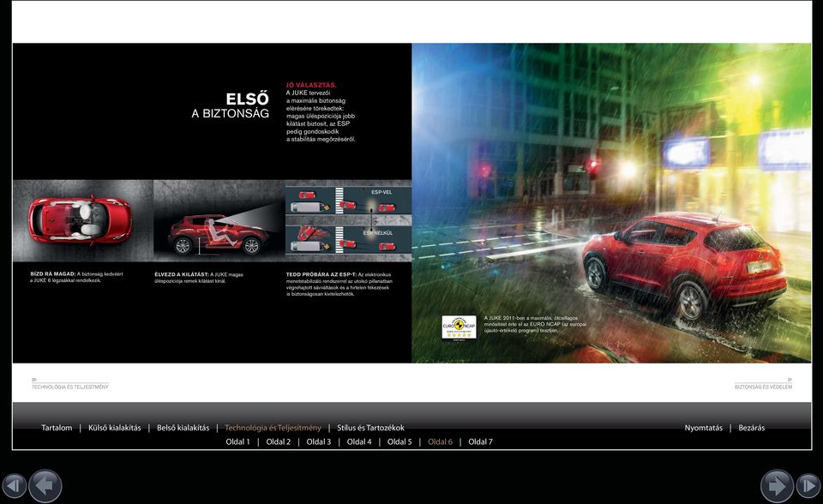Click the ESP NÉLKÜL label in the diagram

coord(378,232)
